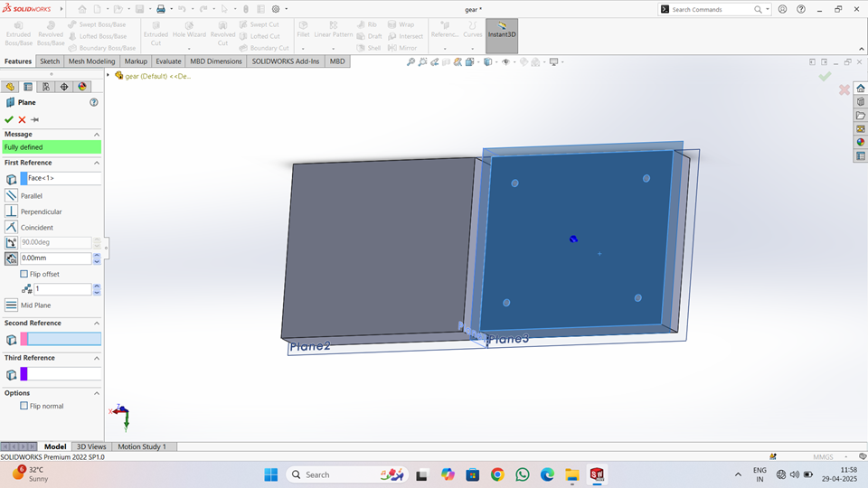Open the MBD Dimensions tab

pyautogui.click(x=216, y=61)
